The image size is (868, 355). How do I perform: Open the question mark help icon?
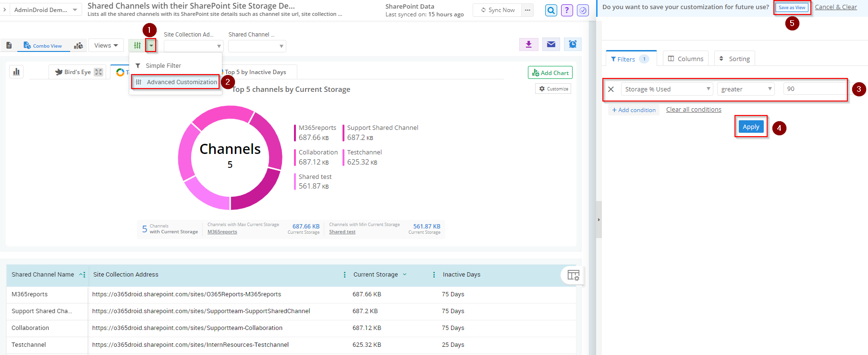point(567,10)
